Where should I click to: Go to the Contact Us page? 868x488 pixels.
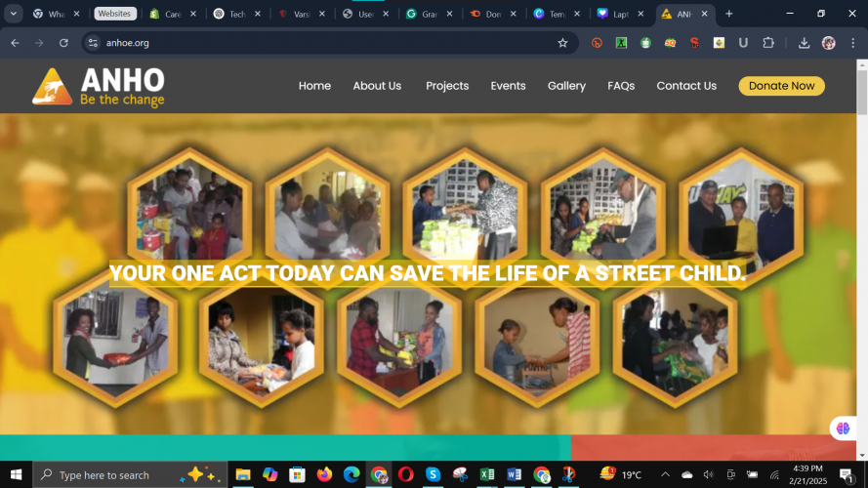tap(686, 86)
